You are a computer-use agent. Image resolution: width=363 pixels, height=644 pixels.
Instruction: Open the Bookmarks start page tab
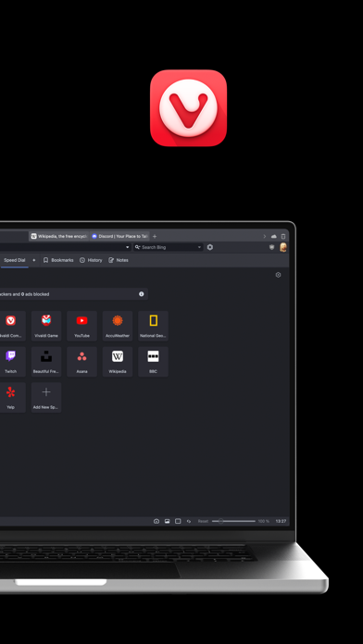(58, 260)
